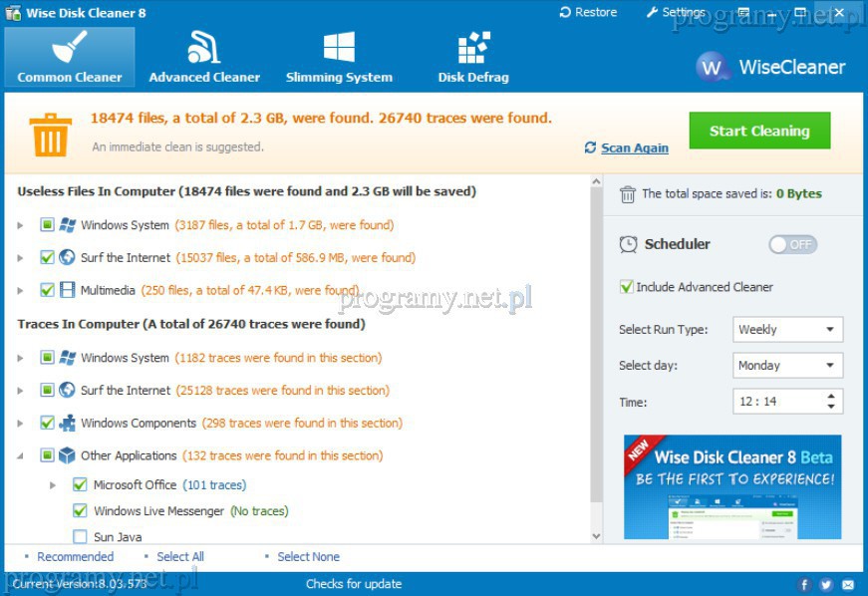The width and height of the screenshot is (868, 596).
Task: Uncheck the Multimedia checkbox
Action: click(47, 290)
